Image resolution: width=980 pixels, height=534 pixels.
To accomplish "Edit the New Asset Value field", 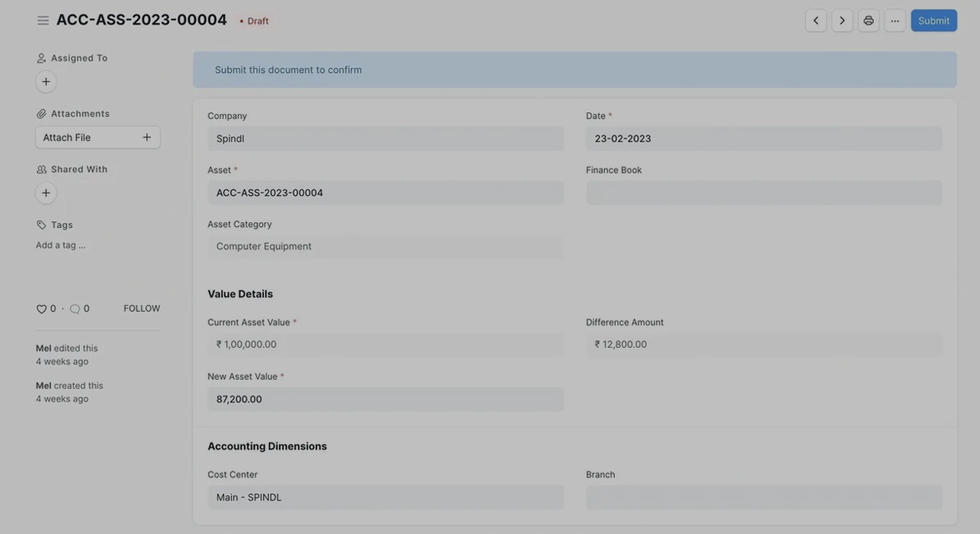I will [385, 399].
